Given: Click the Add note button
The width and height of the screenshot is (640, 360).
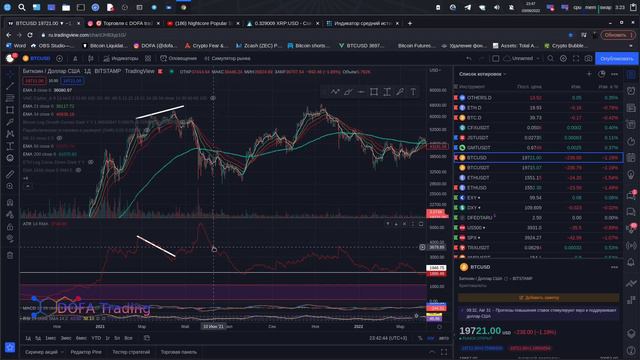Looking at the screenshot, I should pos(539,298).
